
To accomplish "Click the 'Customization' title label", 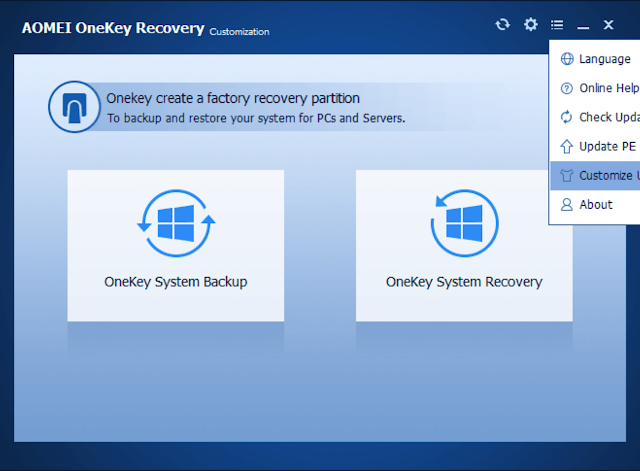I will coord(240,32).
